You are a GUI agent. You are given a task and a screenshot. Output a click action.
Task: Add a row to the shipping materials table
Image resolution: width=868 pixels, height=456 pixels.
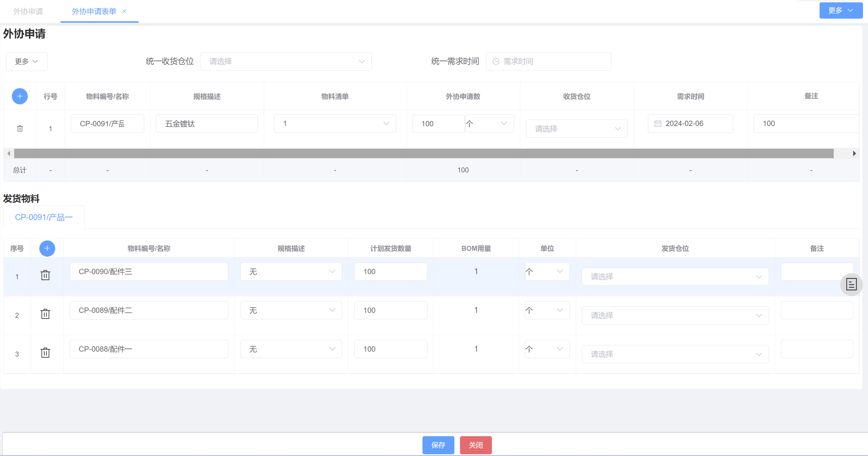47,248
